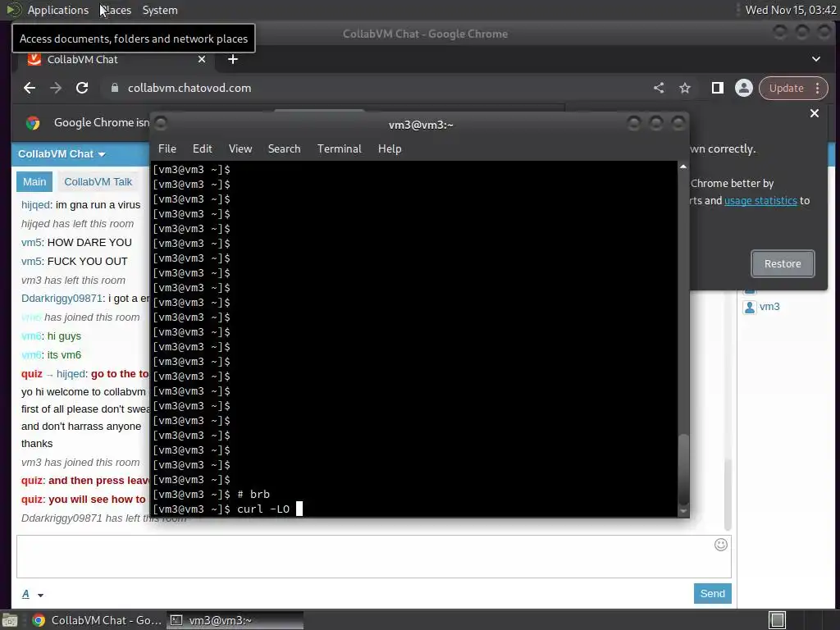
Task: Click 'vm5: HOW DARE YOU' message
Action: click(76, 243)
